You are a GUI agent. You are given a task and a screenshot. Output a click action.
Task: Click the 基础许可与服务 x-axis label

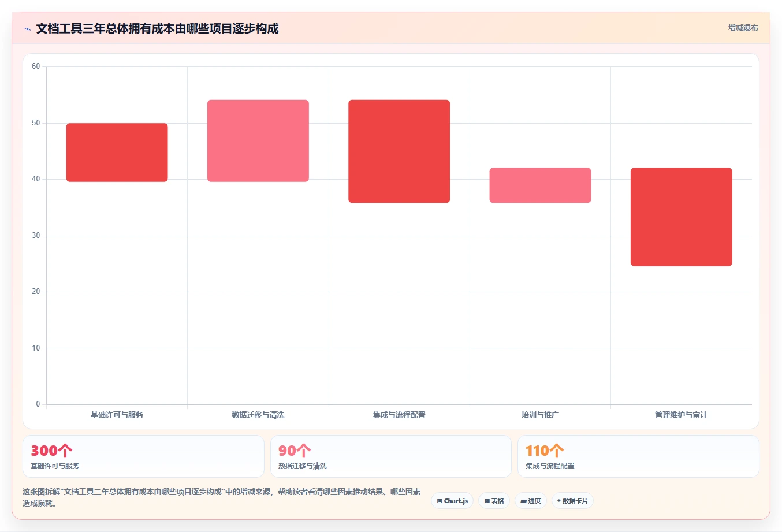point(117,415)
